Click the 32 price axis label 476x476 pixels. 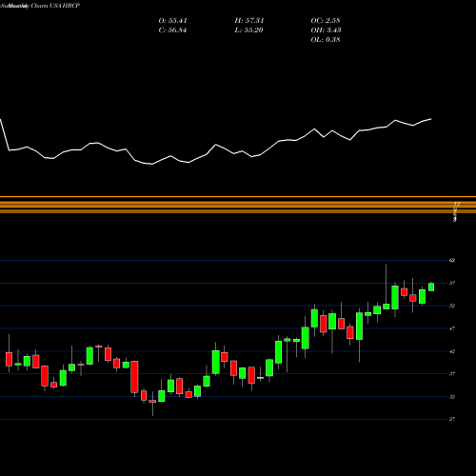(452, 397)
